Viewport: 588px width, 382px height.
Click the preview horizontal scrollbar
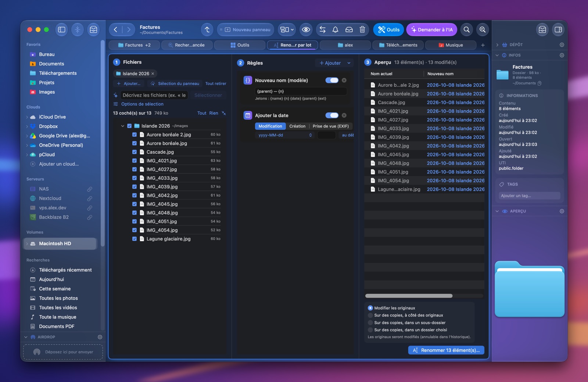(409, 296)
